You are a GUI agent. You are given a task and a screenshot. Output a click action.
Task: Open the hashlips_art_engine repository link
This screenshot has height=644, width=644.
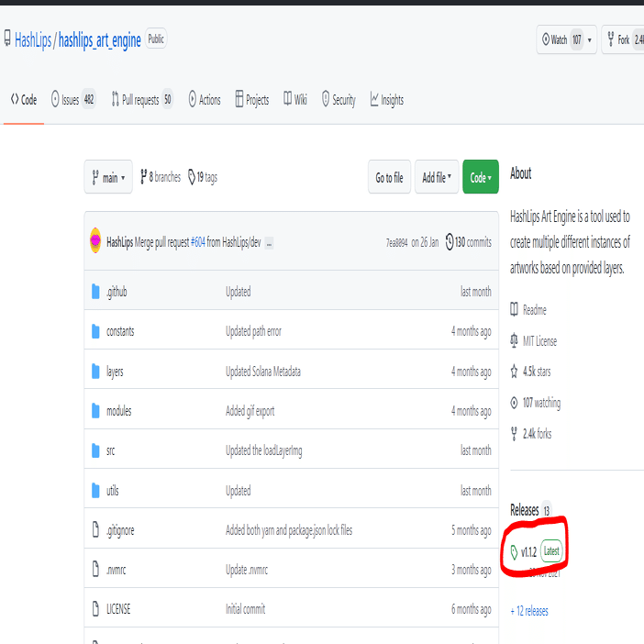point(100,40)
